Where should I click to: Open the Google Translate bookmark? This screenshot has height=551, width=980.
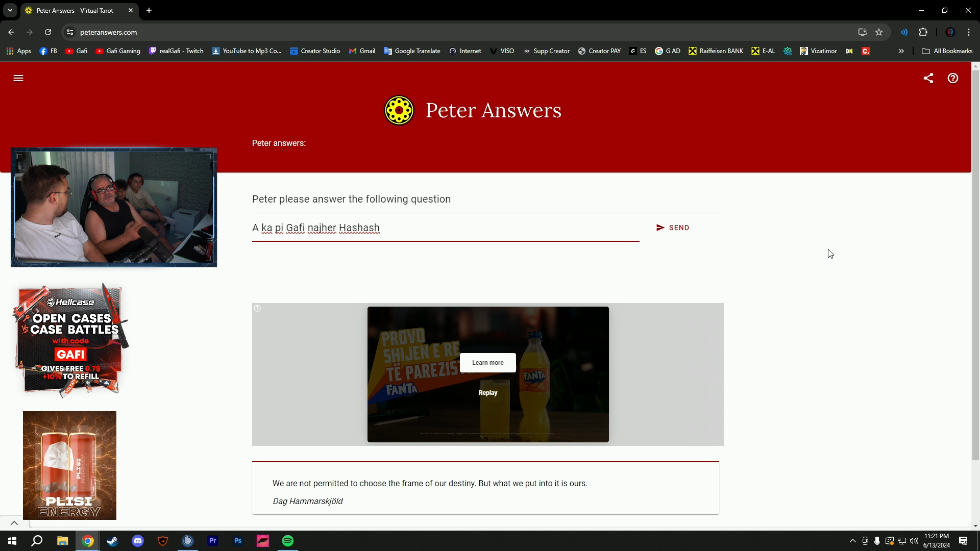(x=412, y=51)
